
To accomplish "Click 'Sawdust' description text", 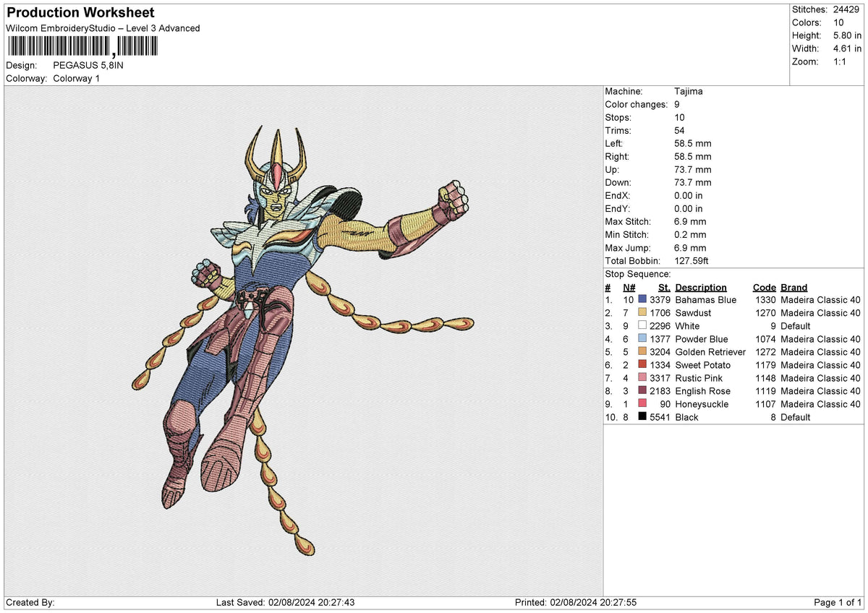I will [693, 313].
